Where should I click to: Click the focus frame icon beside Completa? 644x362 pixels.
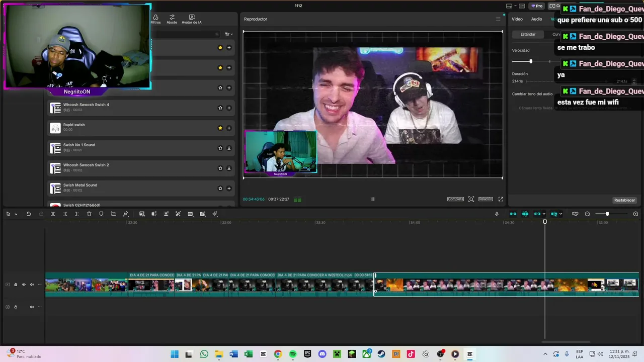(471, 199)
